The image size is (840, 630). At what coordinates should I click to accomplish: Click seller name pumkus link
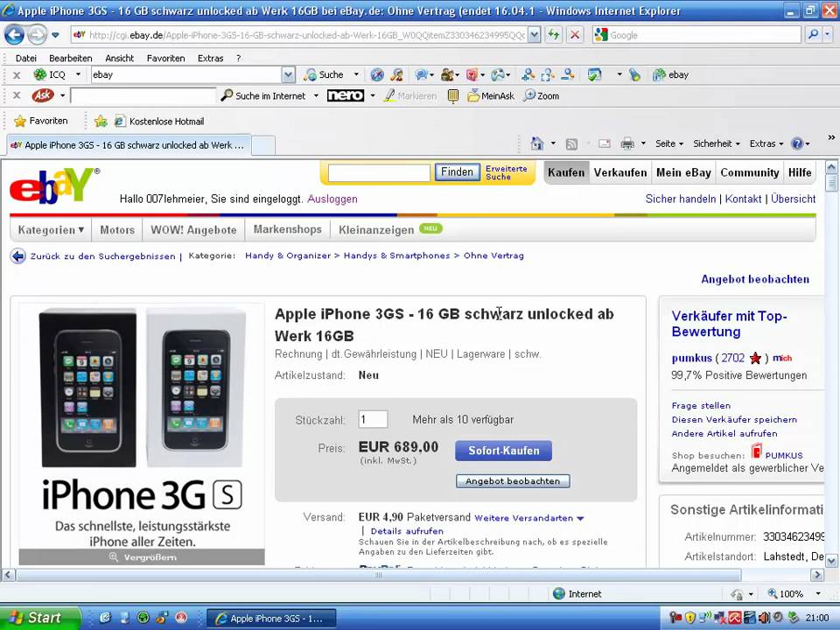691,358
